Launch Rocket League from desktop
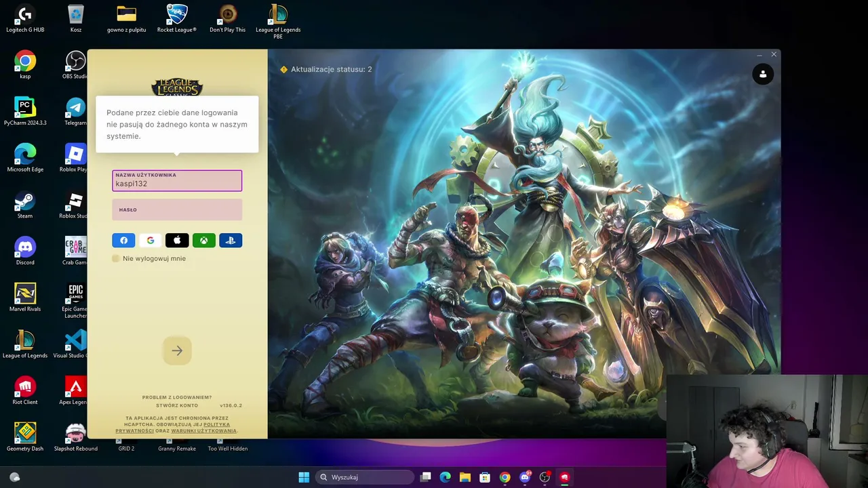Viewport: 868px width, 488px height. tap(177, 19)
